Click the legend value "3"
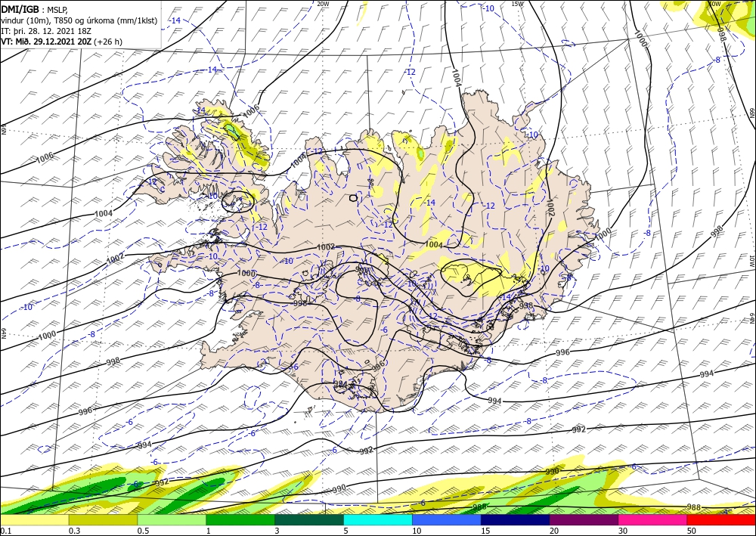Screen dimensions: 756x536 [x=277, y=531]
